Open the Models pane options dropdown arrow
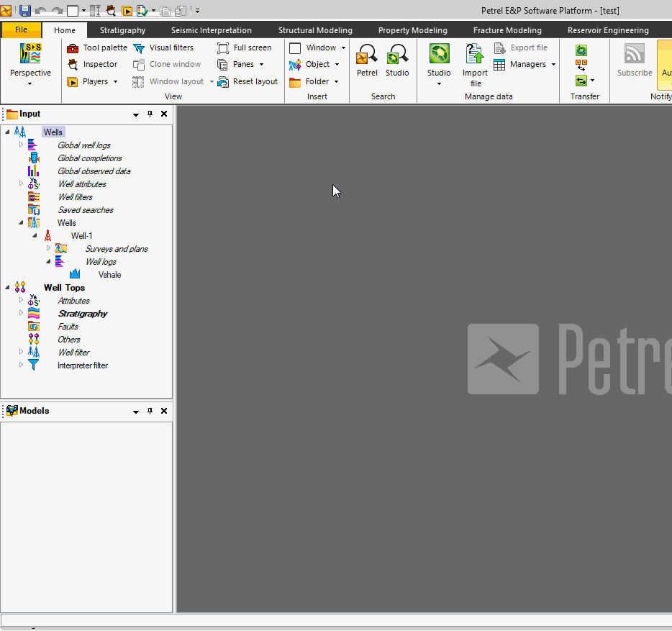This screenshot has width=672, height=631. 136,412
